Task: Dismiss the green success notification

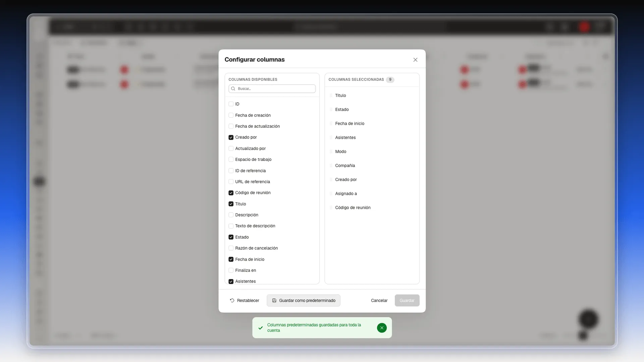Action: tap(382, 328)
